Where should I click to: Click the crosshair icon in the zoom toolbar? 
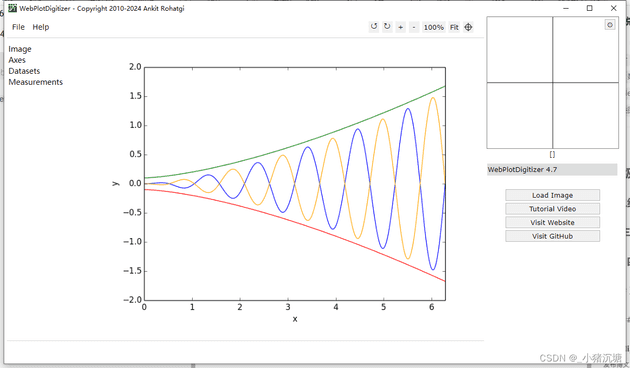click(x=468, y=27)
